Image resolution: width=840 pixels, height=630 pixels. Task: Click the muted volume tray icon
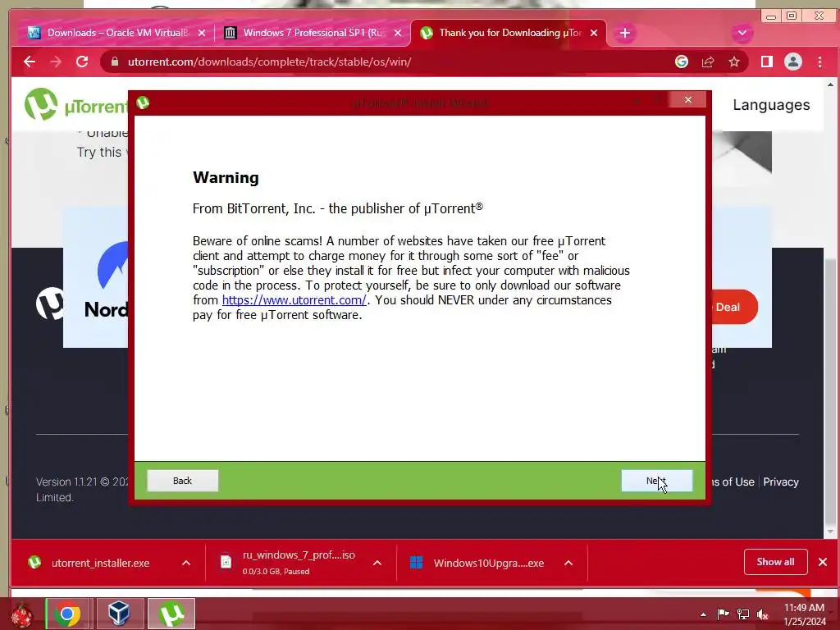pos(763,614)
